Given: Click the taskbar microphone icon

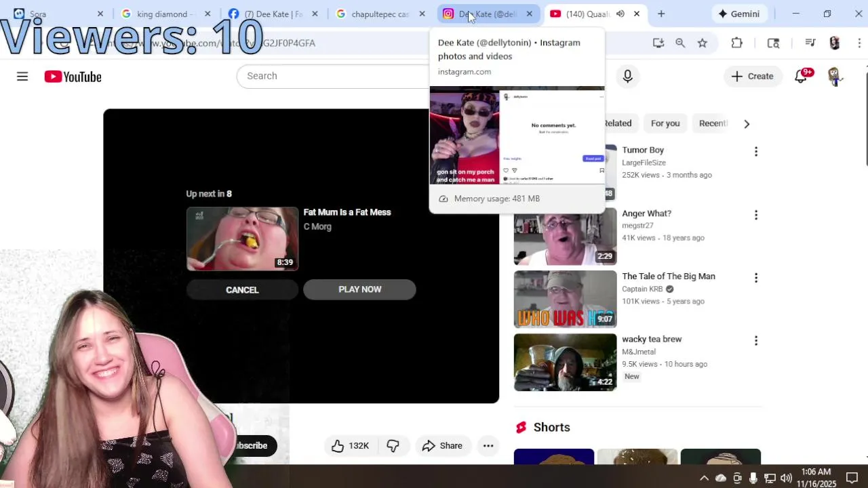Looking at the screenshot, I should pyautogui.click(x=753, y=479).
